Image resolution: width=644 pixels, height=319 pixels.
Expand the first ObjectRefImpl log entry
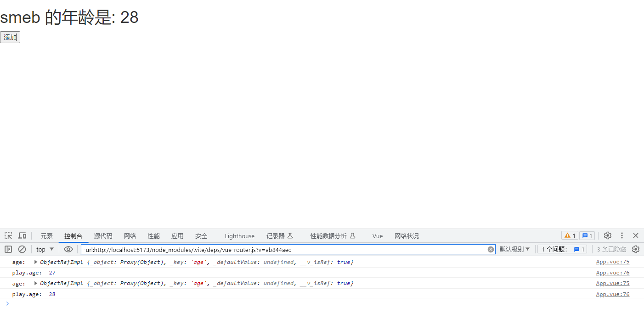point(36,262)
